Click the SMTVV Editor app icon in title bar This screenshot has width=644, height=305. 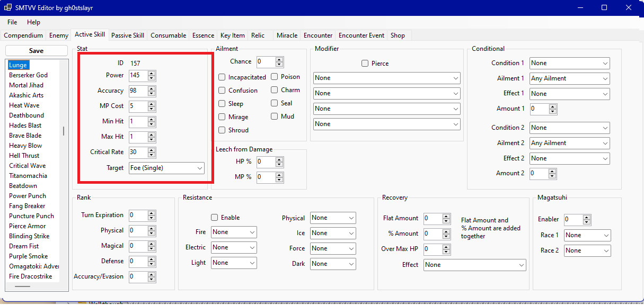[x=8, y=8]
